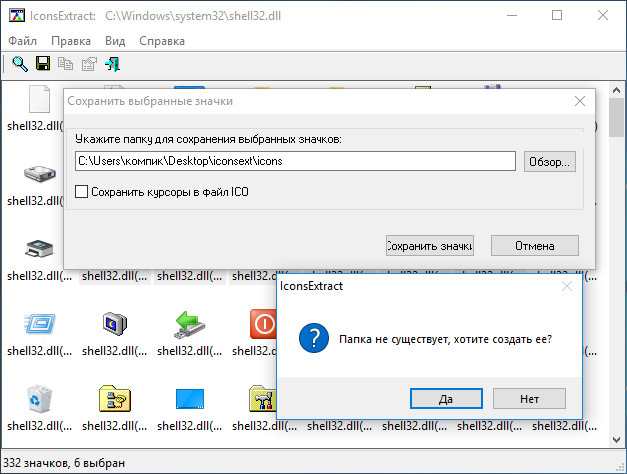The width and height of the screenshot is (627, 474).
Task: Click 'Укажите папку для сохранения выбранных значков:' label
Action: 208,139
